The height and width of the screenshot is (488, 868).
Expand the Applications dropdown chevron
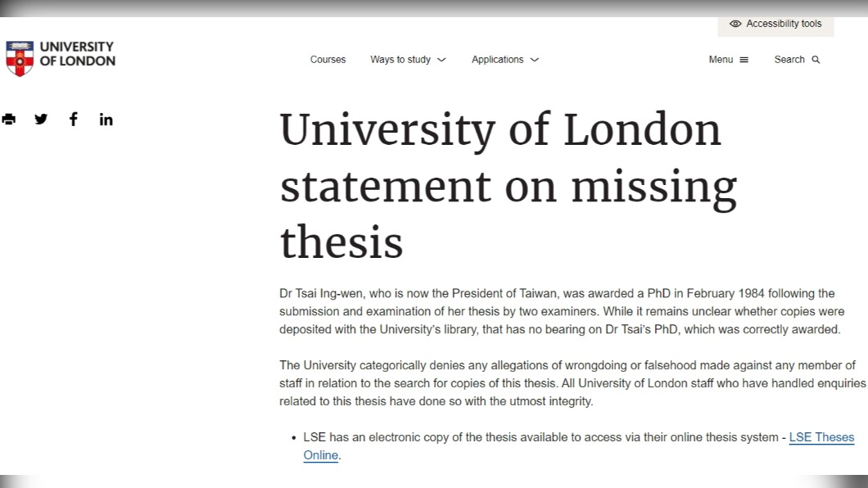coord(534,60)
